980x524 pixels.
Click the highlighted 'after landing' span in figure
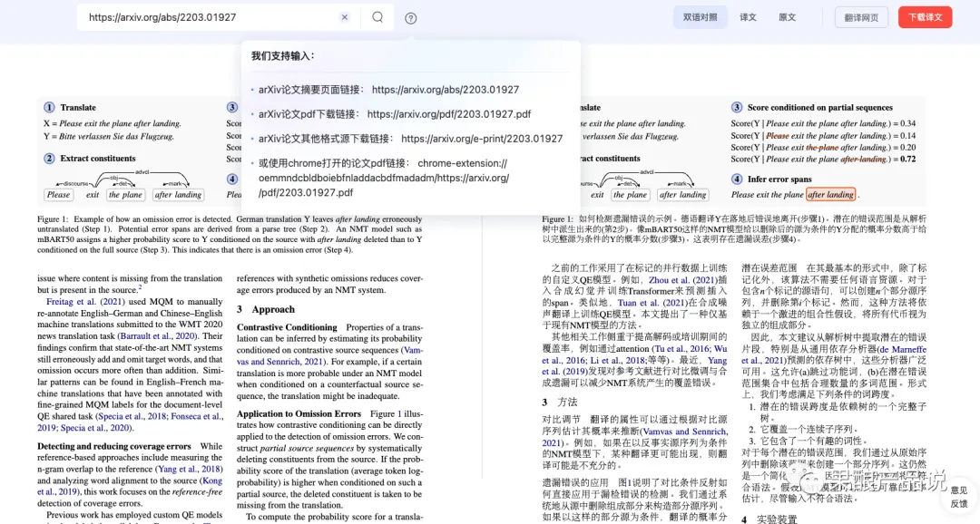tap(830, 195)
